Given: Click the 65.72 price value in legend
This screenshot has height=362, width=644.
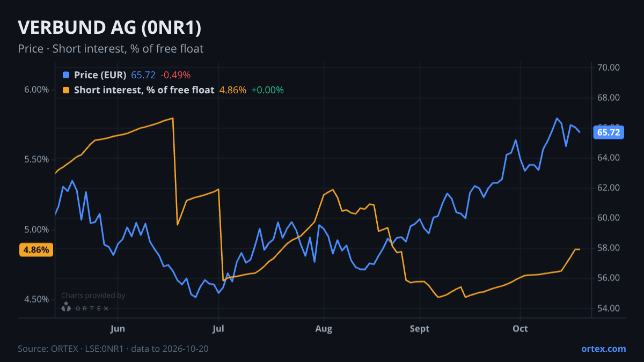Looking at the screenshot, I should pyautogui.click(x=143, y=75).
